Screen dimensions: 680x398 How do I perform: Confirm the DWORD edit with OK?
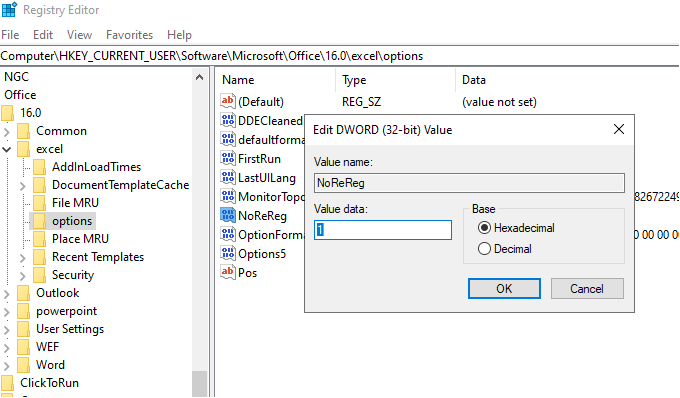tap(504, 288)
